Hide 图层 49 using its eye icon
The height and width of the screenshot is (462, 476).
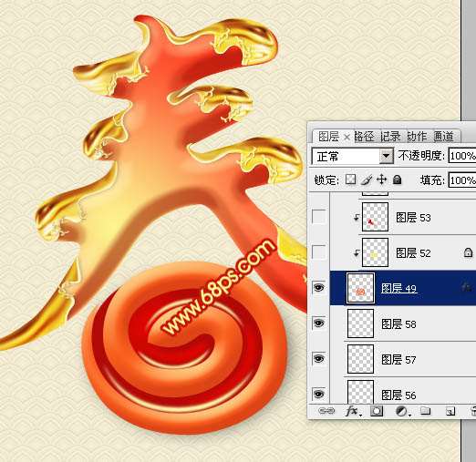click(x=318, y=287)
